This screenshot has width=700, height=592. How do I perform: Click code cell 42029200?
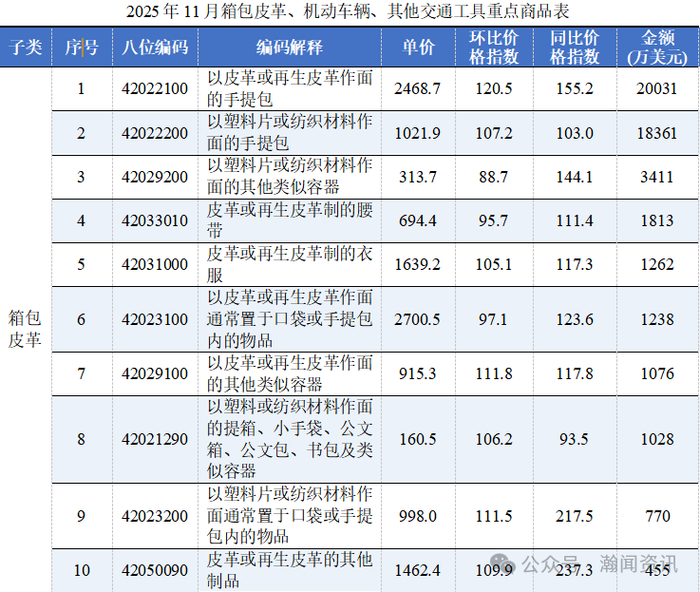point(155,177)
